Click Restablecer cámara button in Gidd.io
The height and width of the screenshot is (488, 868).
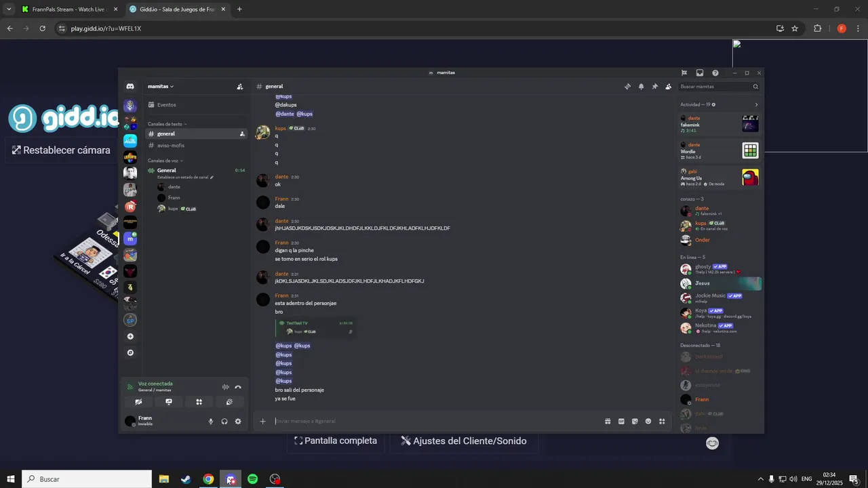click(x=61, y=150)
